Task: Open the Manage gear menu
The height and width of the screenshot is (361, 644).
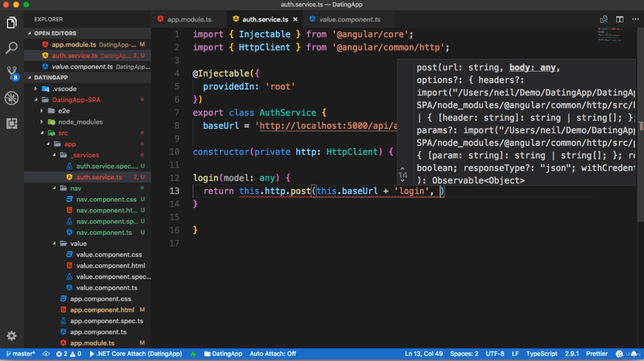Action: pyautogui.click(x=12, y=335)
